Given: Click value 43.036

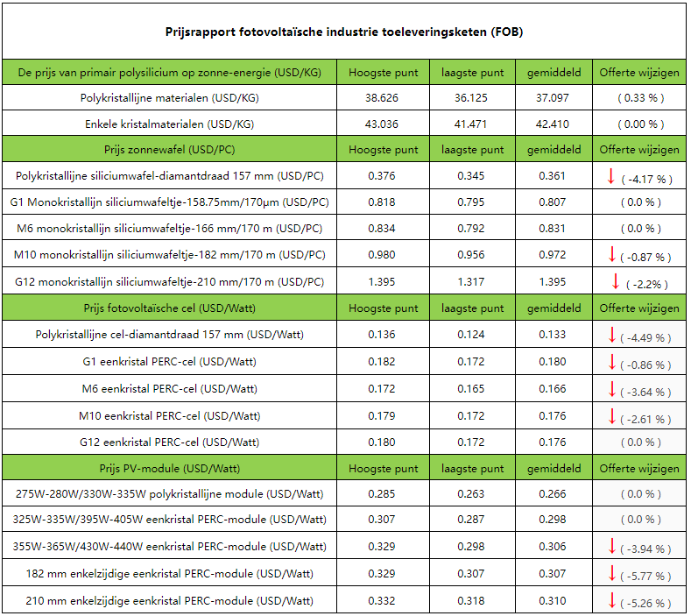Looking at the screenshot, I should click(x=382, y=124).
